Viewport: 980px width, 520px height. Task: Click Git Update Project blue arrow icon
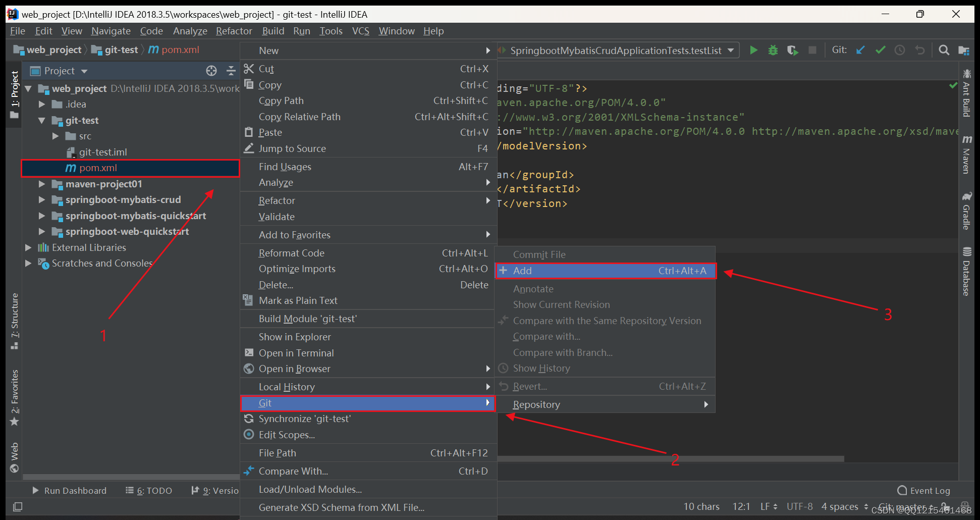coord(861,50)
